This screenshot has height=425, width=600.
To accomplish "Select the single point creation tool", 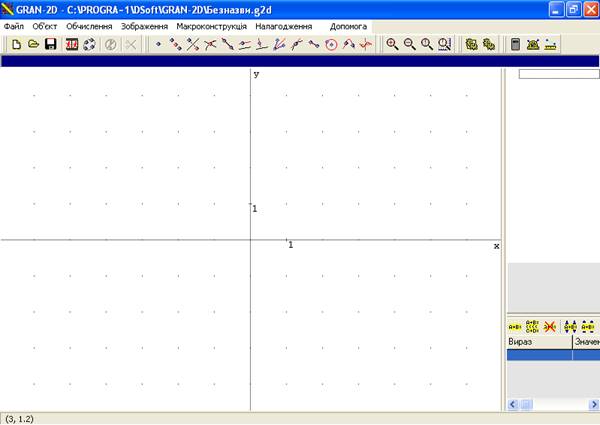I will pyautogui.click(x=158, y=44).
